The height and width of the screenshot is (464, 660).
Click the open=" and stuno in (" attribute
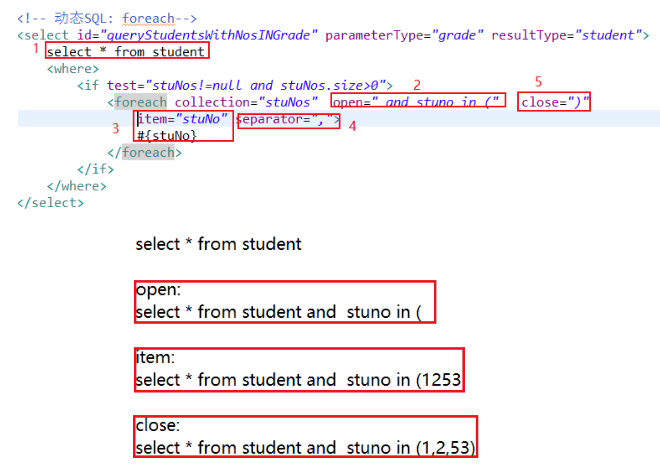click(417, 102)
